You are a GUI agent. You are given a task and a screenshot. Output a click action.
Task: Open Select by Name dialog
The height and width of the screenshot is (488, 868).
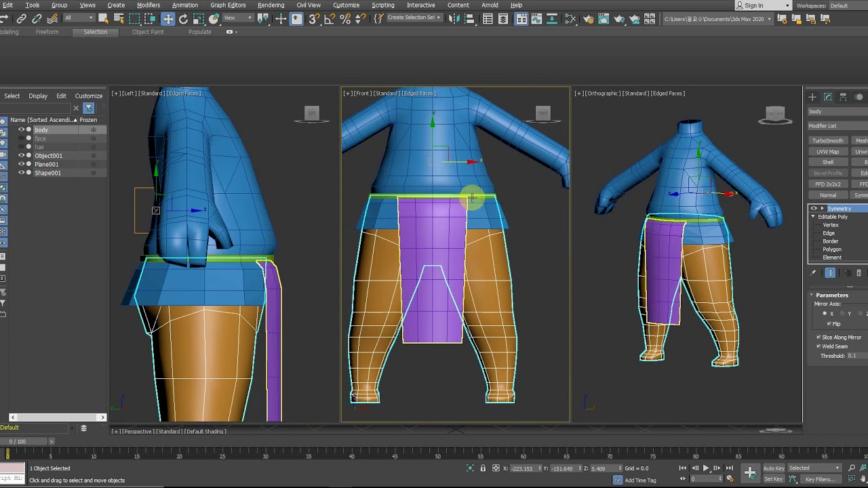click(x=119, y=19)
